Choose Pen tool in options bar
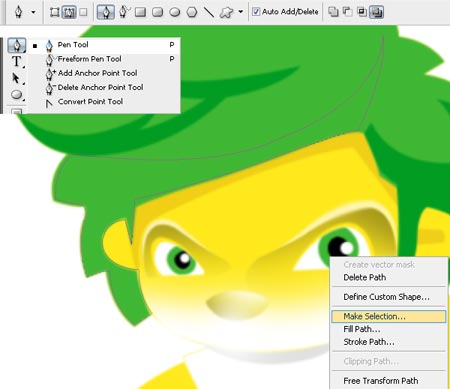 106,12
